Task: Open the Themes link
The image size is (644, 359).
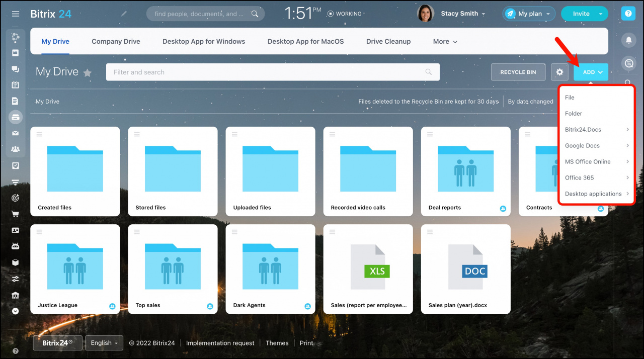Action: (277, 343)
